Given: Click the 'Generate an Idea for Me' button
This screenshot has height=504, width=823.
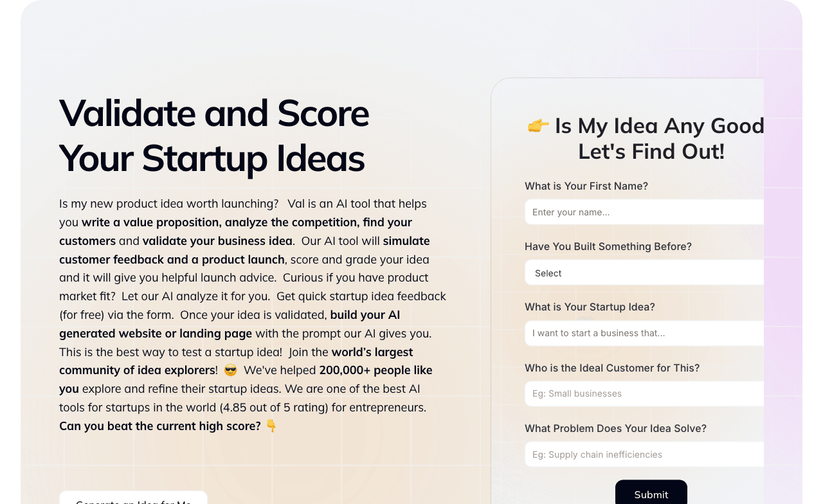Looking at the screenshot, I should point(133,498).
